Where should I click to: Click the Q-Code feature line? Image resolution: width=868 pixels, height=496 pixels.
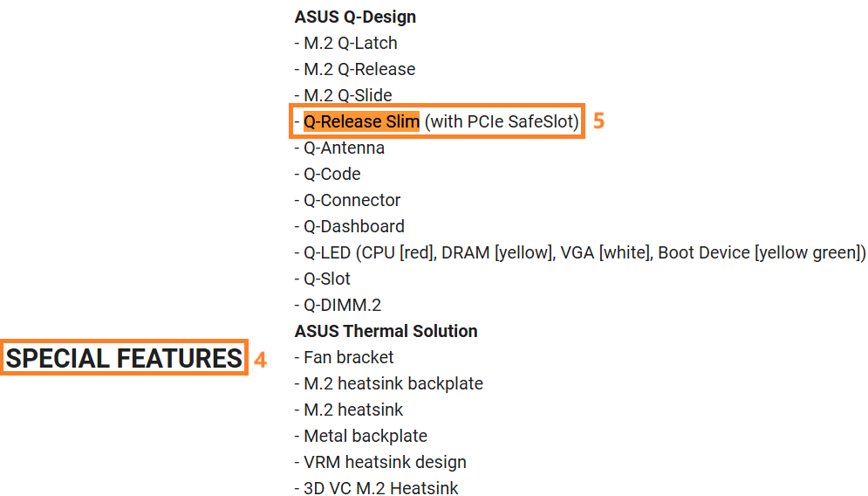click(328, 174)
